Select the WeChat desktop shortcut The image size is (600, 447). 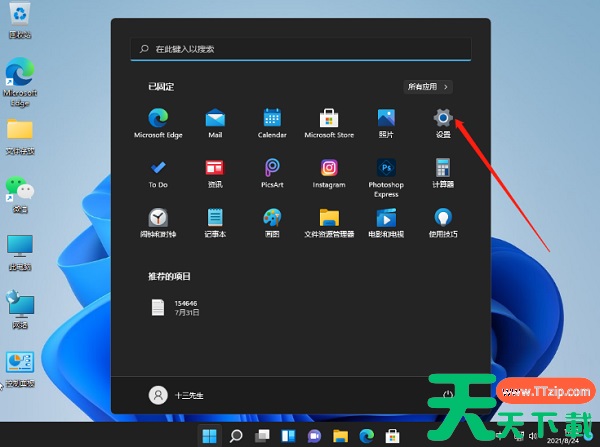click(20, 194)
